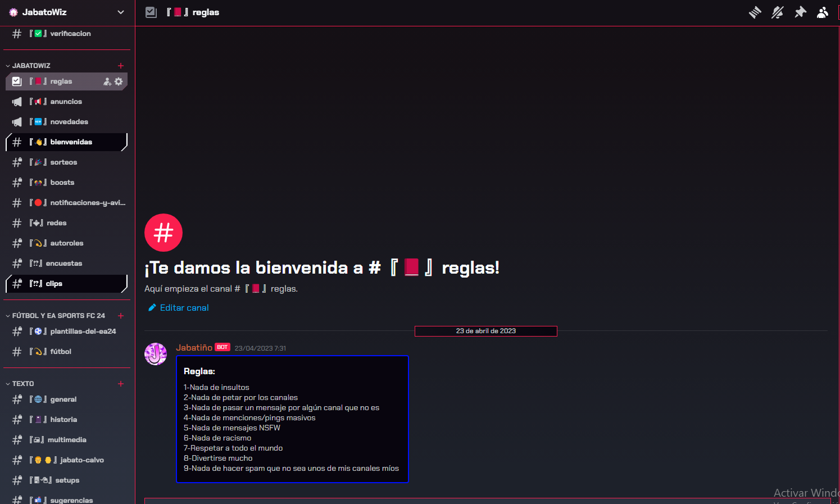Open channel settings gear for reglas
This screenshot has height=504, width=840.
click(x=119, y=81)
